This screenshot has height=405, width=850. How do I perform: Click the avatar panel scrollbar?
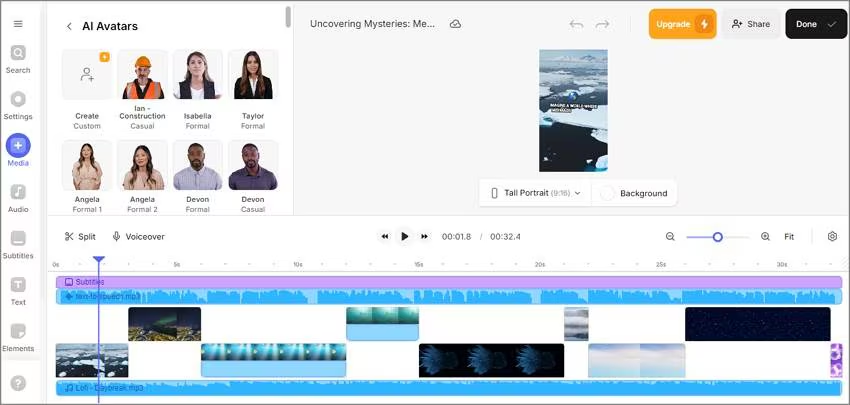[288, 16]
